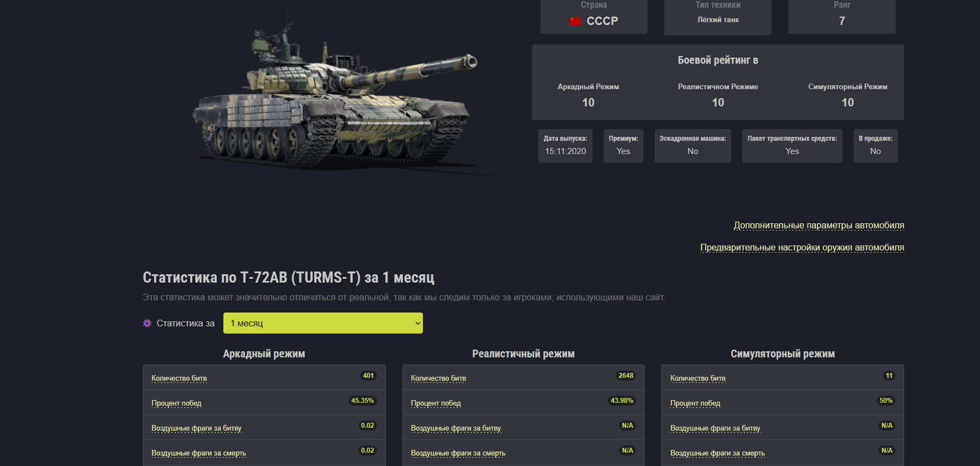980x466 pixels.
Task: Click the Эскадронная машина label
Action: click(x=693, y=139)
